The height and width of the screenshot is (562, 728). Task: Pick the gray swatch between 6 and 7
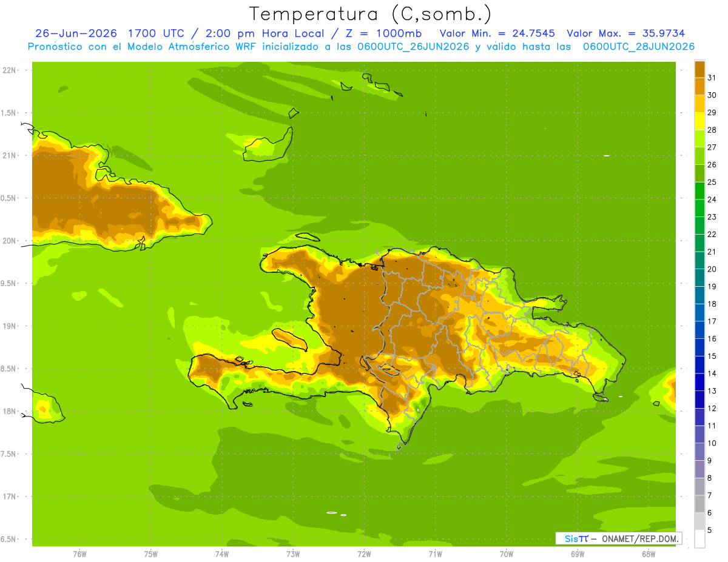[699, 504]
